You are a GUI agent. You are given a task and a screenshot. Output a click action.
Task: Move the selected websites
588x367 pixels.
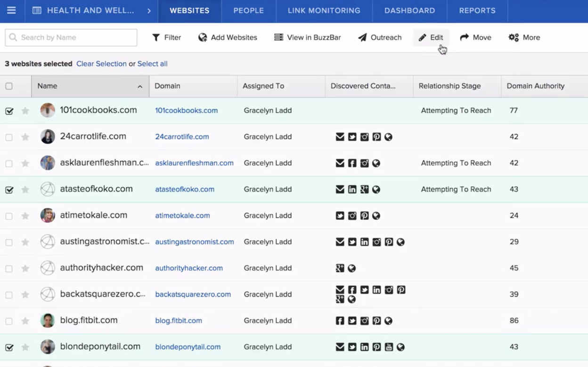(475, 37)
